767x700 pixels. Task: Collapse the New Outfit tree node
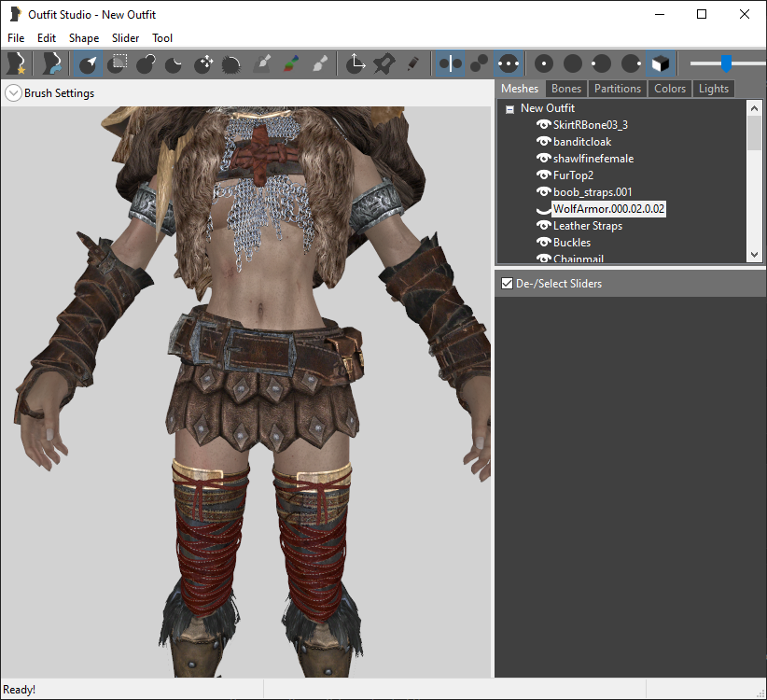[509, 109]
